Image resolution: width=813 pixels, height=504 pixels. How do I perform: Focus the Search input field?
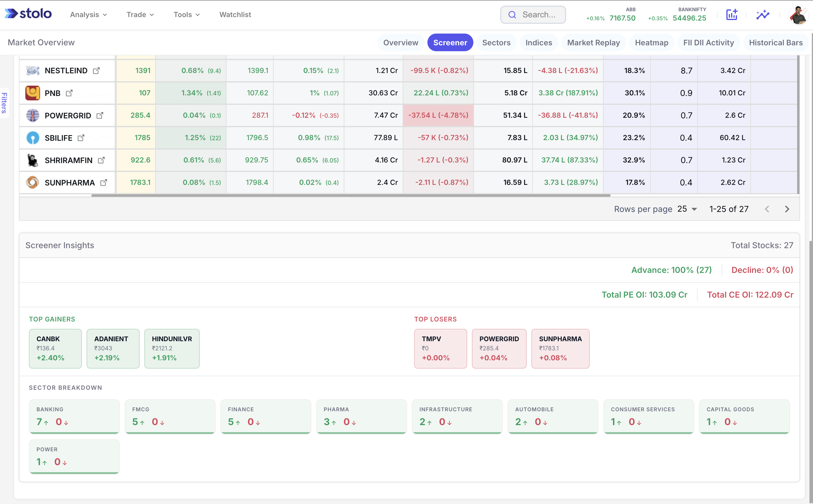pos(533,15)
